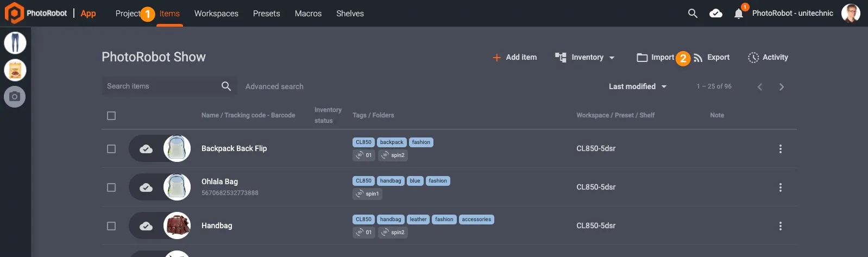Click the handbag tag on Ohlala Bag

click(391, 181)
